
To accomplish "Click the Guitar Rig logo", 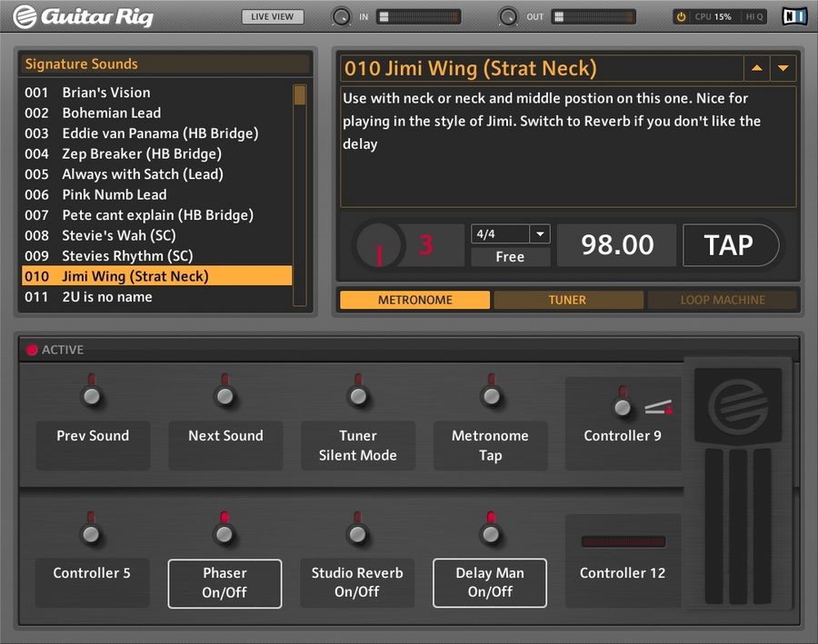I will tap(84, 16).
